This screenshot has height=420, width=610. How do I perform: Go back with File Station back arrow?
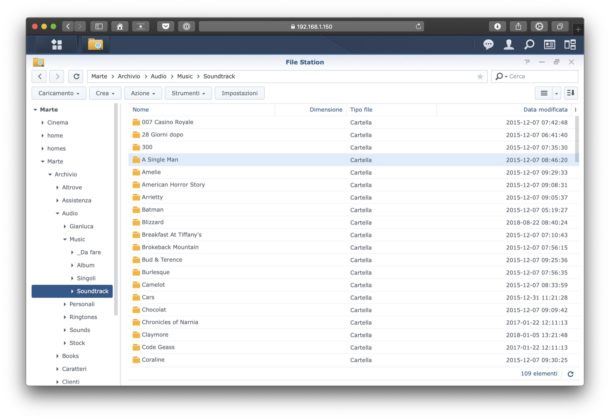[x=40, y=76]
